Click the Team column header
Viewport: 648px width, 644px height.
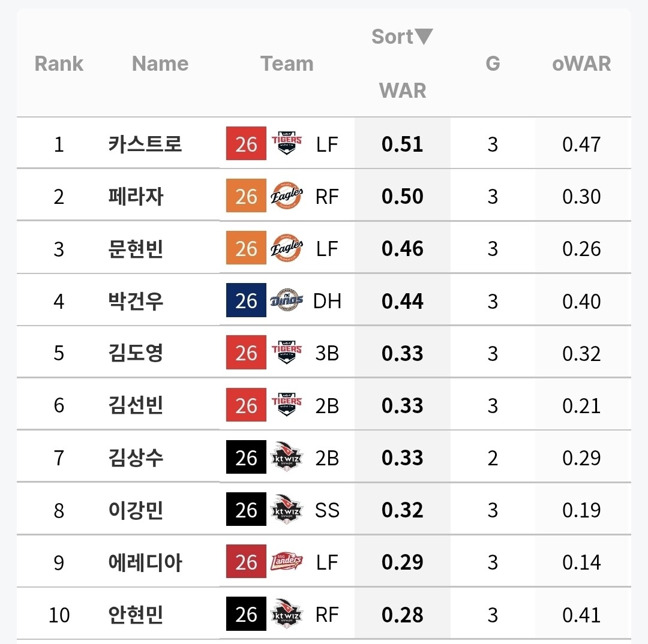pyautogui.click(x=287, y=64)
